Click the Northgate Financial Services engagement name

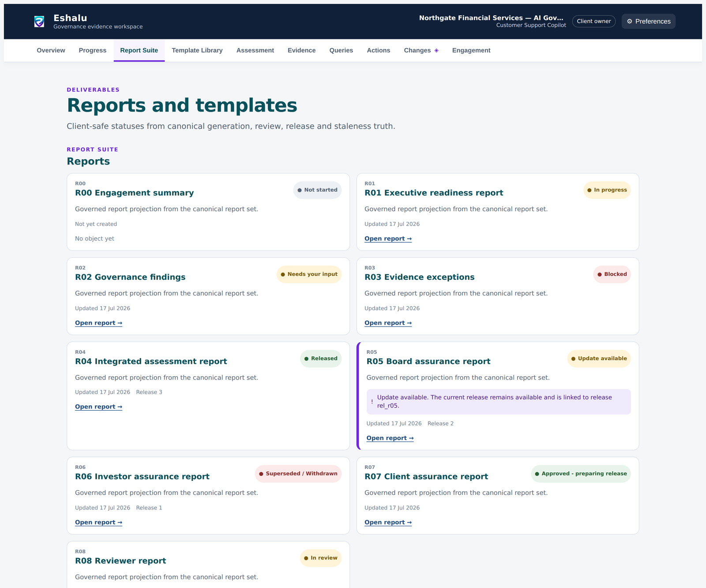(x=491, y=18)
